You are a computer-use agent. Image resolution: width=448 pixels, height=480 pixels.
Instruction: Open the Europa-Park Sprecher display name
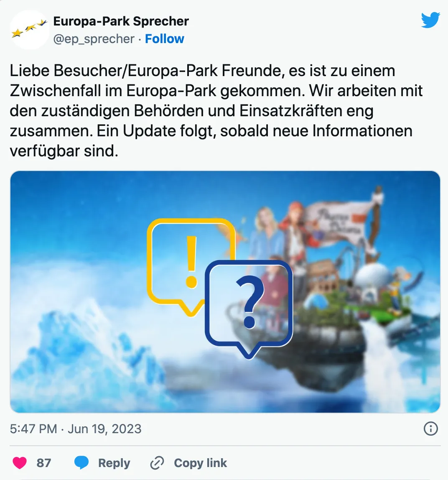point(121,21)
